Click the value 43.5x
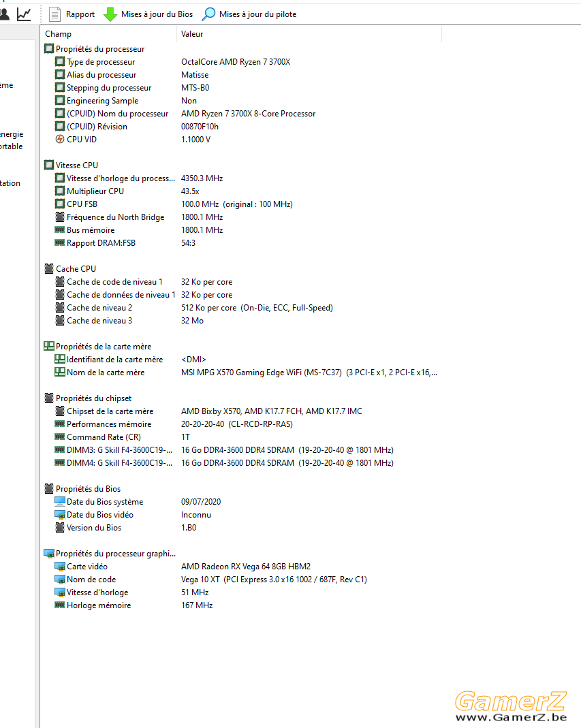This screenshot has height=728, width=581. point(190,191)
